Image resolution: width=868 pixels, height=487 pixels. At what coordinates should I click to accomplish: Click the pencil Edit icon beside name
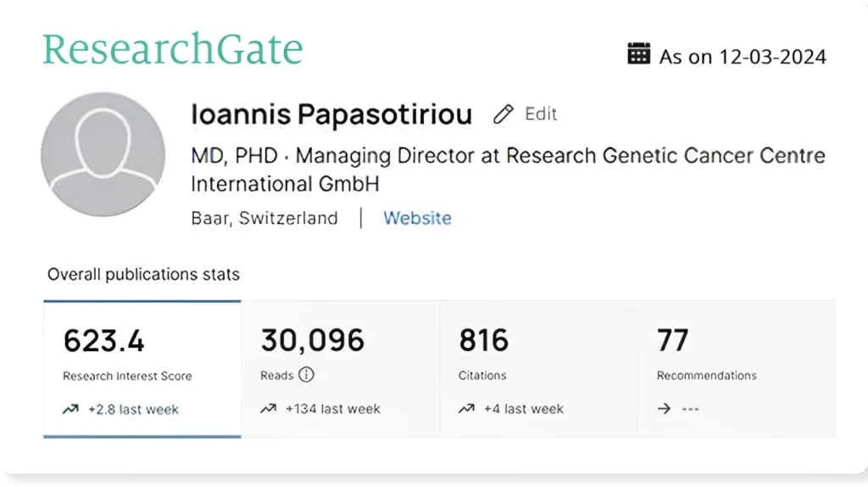tap(504, 115)
